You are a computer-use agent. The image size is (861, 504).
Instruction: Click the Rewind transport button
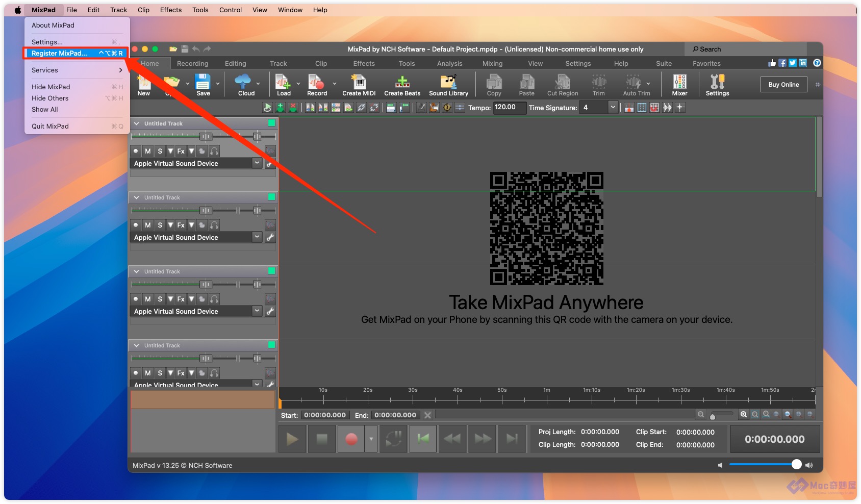(452, 439)
